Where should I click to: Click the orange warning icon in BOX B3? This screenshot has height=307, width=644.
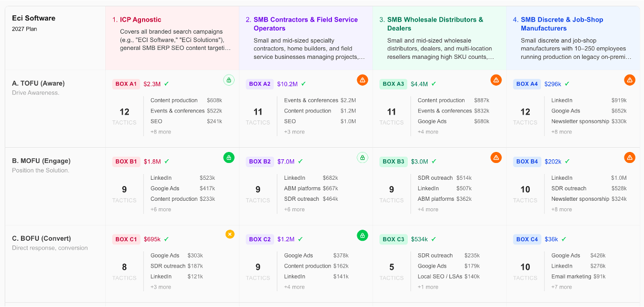coord(496,157)
